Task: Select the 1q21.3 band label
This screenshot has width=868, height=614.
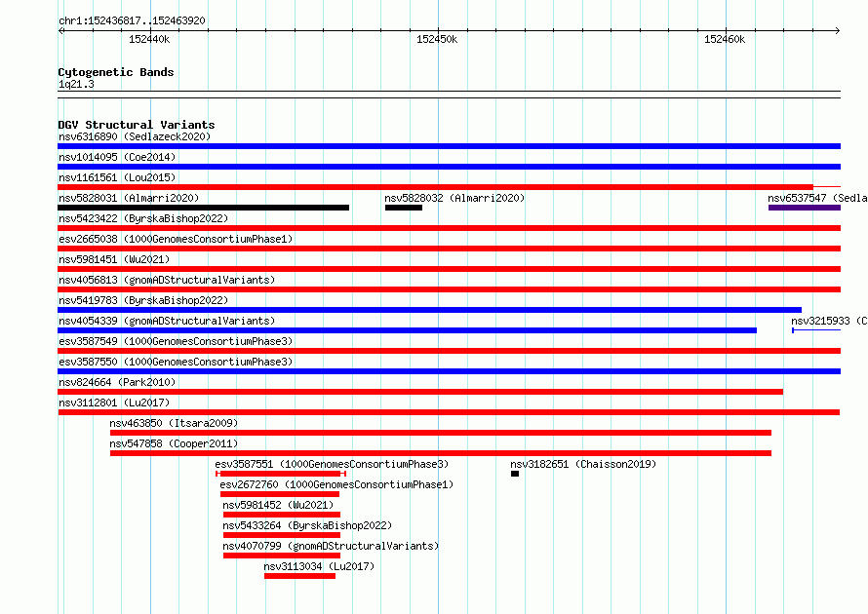Action: click(76, 84)
